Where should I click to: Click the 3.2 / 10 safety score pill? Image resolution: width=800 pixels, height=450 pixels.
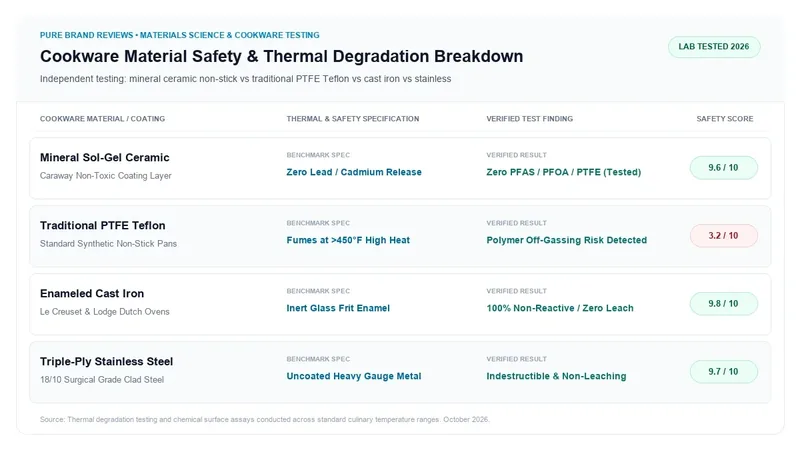pos(723,236)
